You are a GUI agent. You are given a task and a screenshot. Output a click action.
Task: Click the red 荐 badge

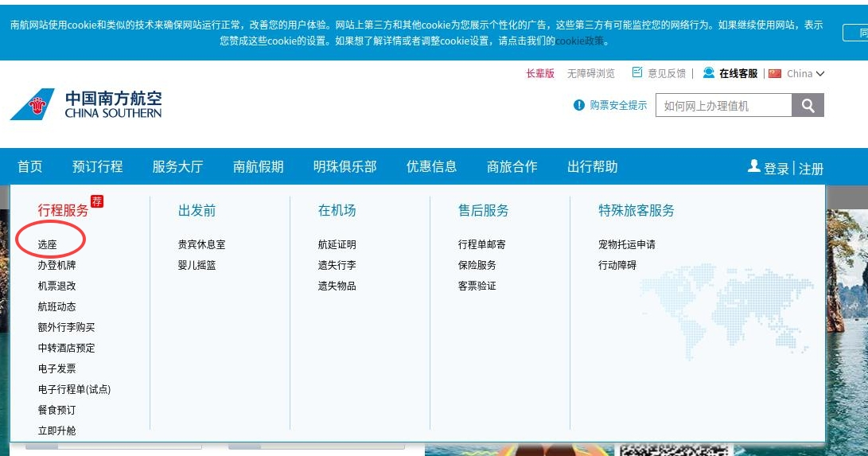(x=97, y=201)
